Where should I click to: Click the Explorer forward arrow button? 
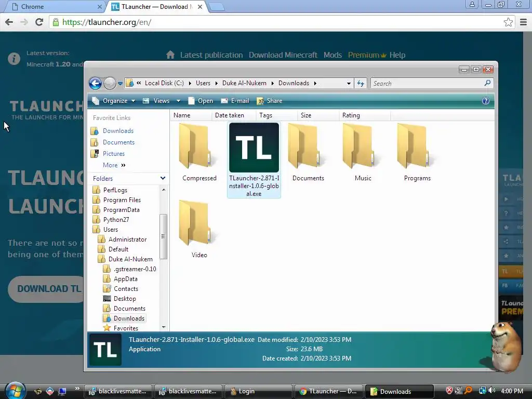(110, 83)
